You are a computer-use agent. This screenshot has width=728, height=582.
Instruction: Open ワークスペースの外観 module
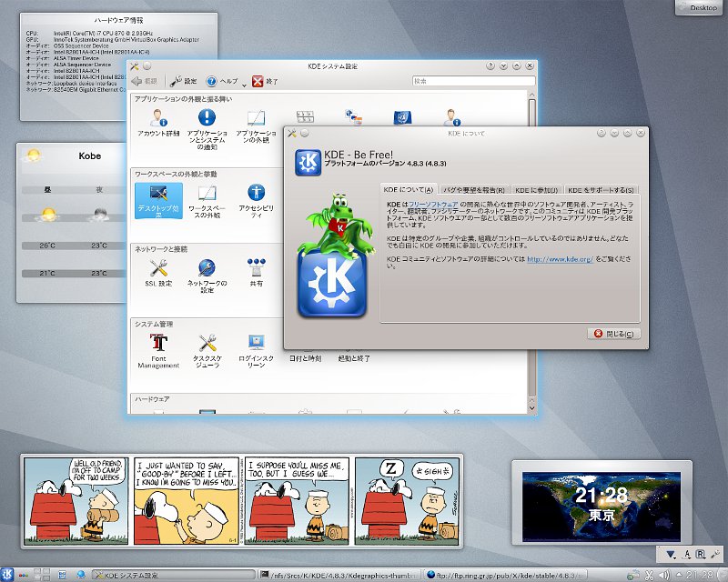(207, 201)
